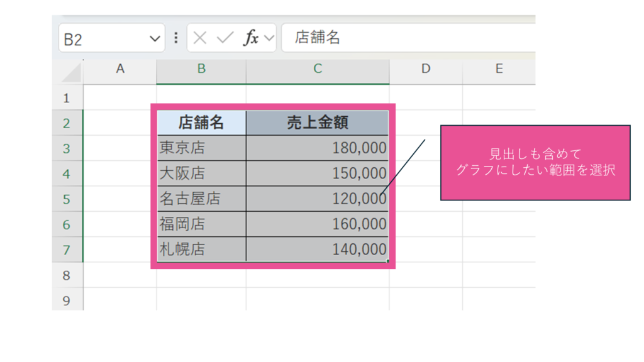Screen dimensions: 644x362
Task: Click the 売上金額 header cell
Action: coord(318,123)
